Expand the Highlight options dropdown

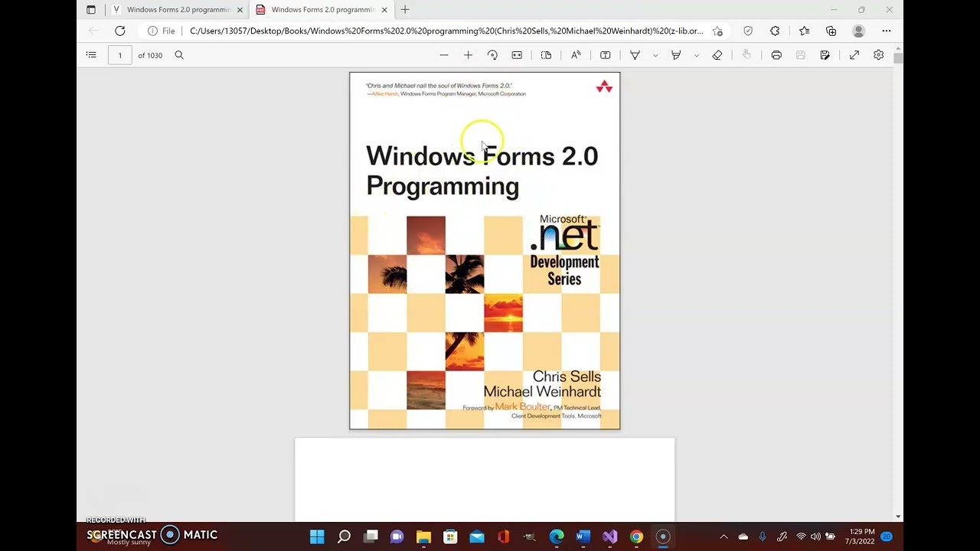point(696,55)
